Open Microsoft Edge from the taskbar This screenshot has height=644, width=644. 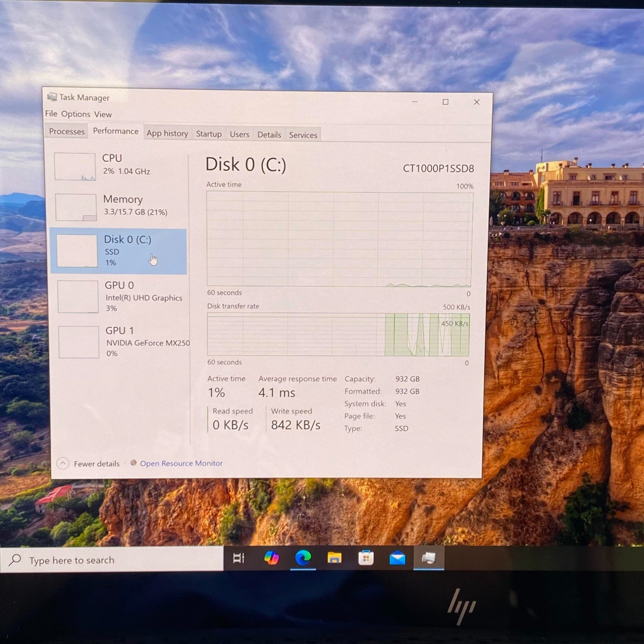(303, 558)
